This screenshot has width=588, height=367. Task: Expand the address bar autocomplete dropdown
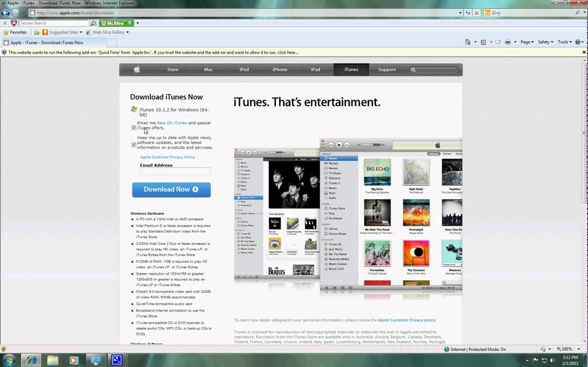pyautogui.click(x=461, y=13)
